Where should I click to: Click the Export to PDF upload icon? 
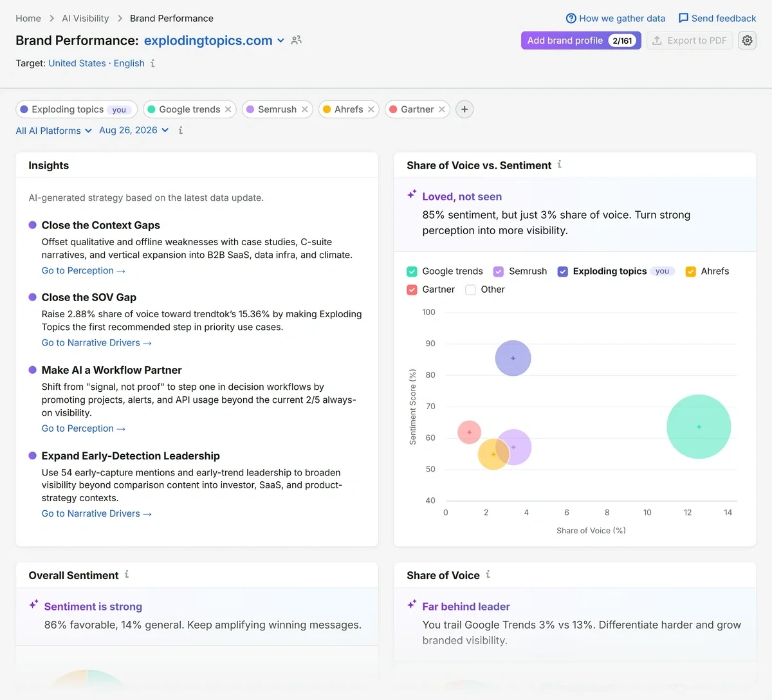pos(657,41)
